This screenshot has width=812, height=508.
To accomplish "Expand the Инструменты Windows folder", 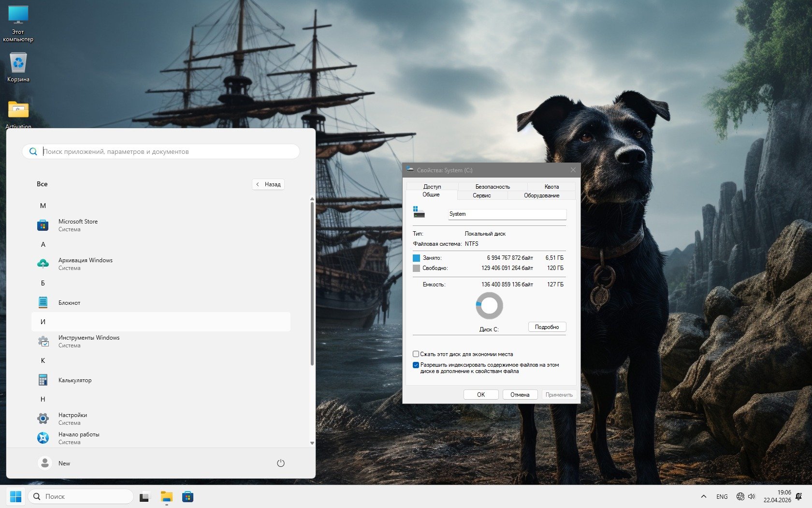I will (88, 341).
